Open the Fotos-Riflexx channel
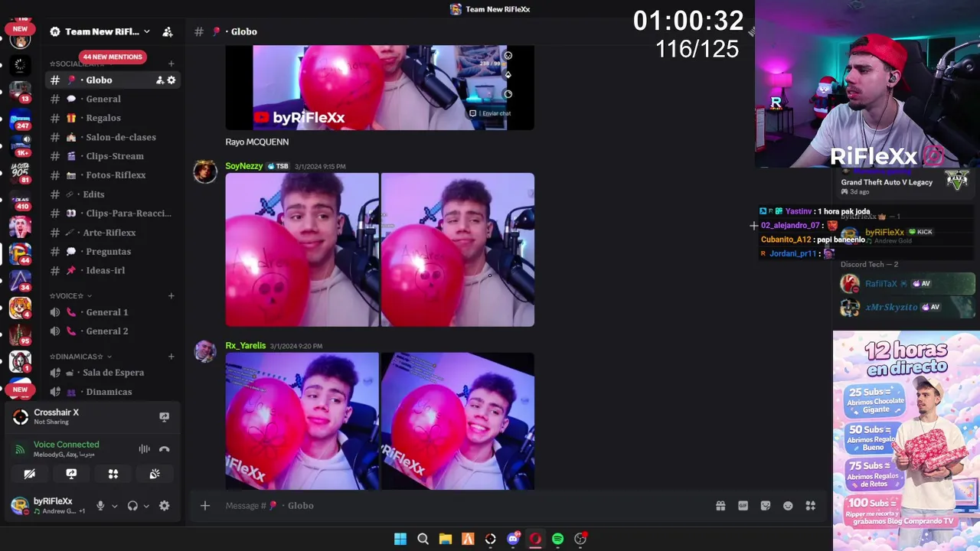980x551 pixels. [113, 175]
